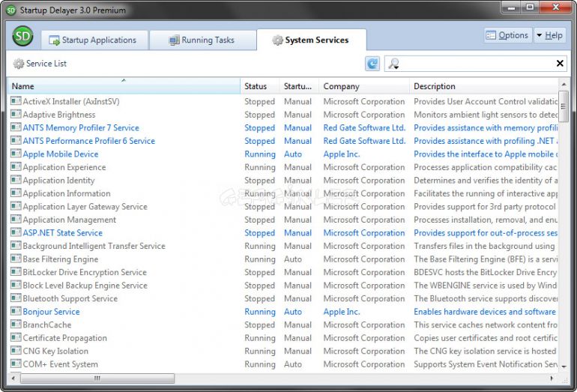Click the BitLocker Drive Encryption Service icon
This screenshot has height=392, width=577.
[16, 271]
